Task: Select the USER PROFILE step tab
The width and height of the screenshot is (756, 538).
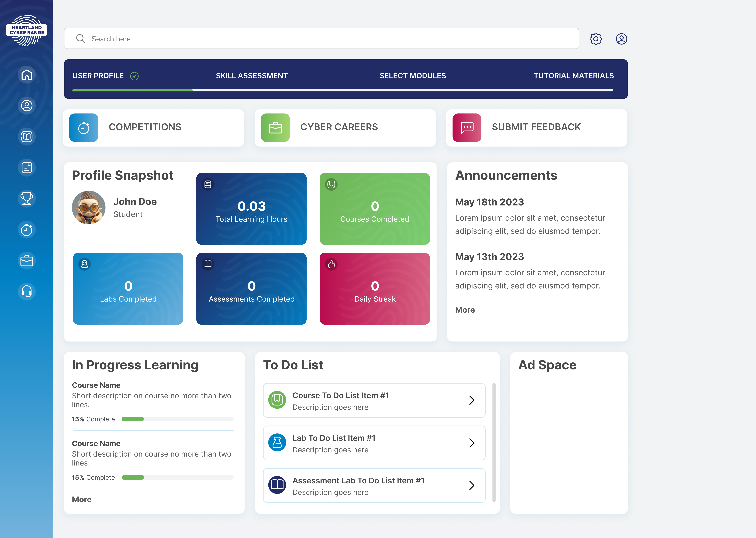Action: (x=98, y=76)
